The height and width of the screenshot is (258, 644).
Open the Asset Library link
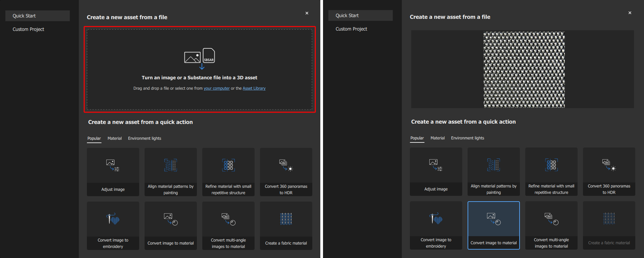click(254, 88)
